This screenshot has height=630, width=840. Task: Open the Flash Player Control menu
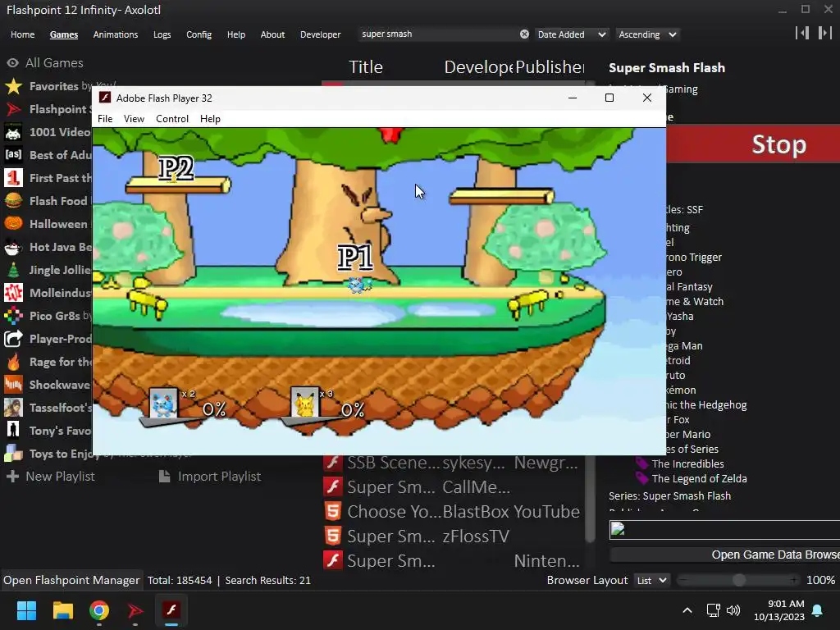(x=172, y=118)
